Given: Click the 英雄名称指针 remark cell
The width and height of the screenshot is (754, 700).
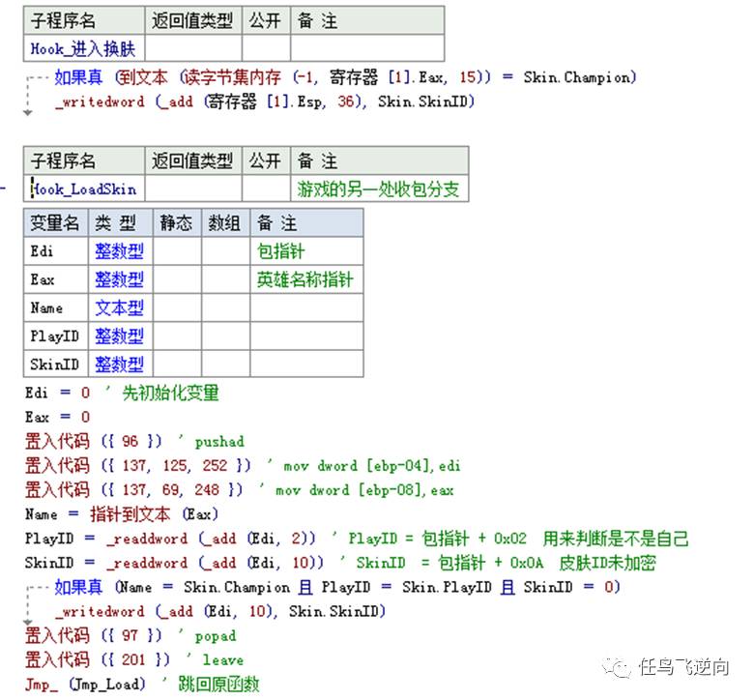Looking at the screenshot, I should tap(305, 279).
